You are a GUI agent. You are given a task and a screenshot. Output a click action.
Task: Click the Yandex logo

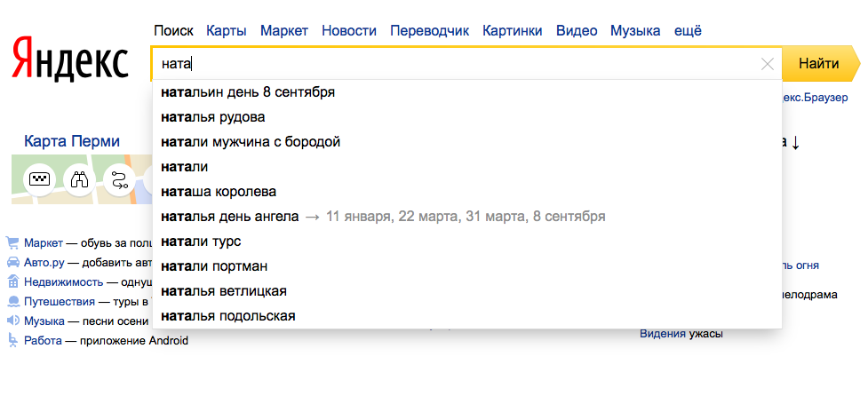[x=70, y=59]
